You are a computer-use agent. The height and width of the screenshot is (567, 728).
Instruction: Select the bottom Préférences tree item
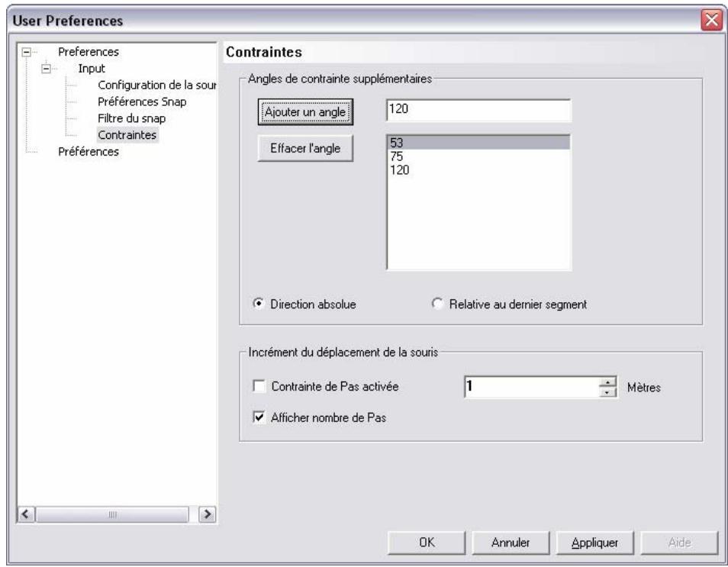click(x=89, y=151)
